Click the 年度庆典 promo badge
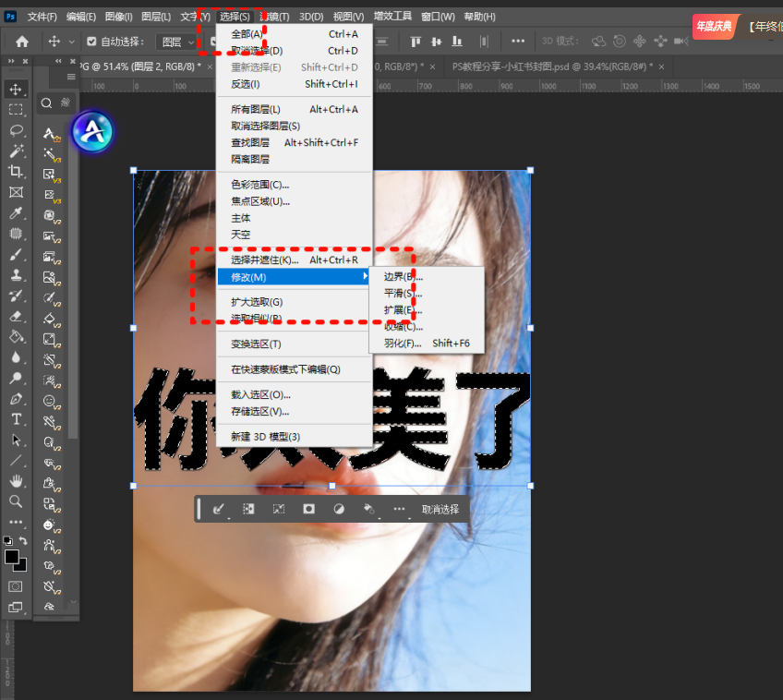This screenshot has height=700, width=783. click(x=715, y=27)
